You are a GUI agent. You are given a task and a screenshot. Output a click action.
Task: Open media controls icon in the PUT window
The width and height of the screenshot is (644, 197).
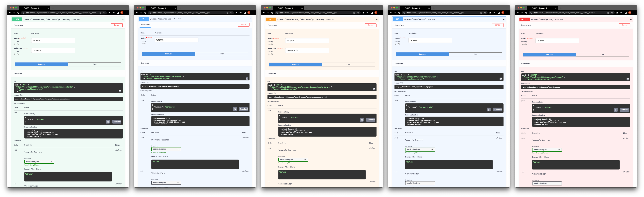(x=368, y=13)
